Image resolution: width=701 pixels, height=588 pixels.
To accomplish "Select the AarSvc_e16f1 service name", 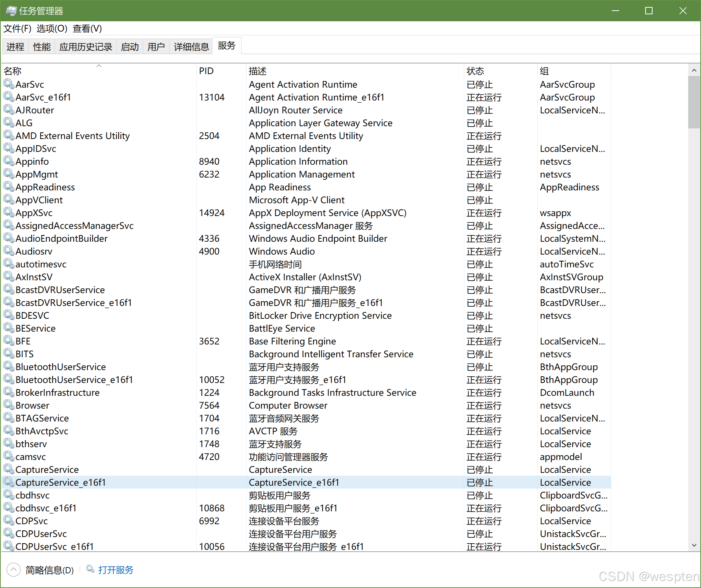I will pyautogui.click(x=43, y=97).
